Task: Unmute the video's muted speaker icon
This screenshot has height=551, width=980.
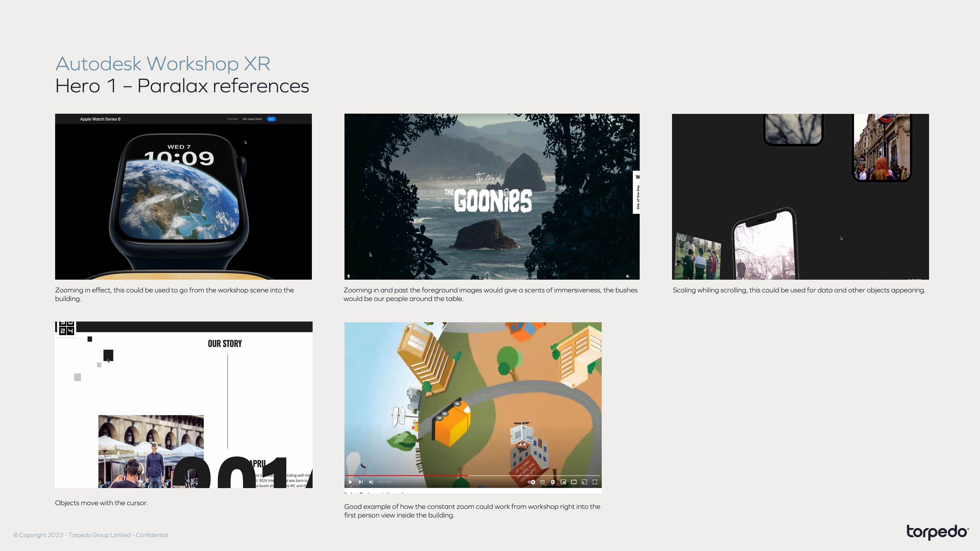Action: [x=371, y=482]
